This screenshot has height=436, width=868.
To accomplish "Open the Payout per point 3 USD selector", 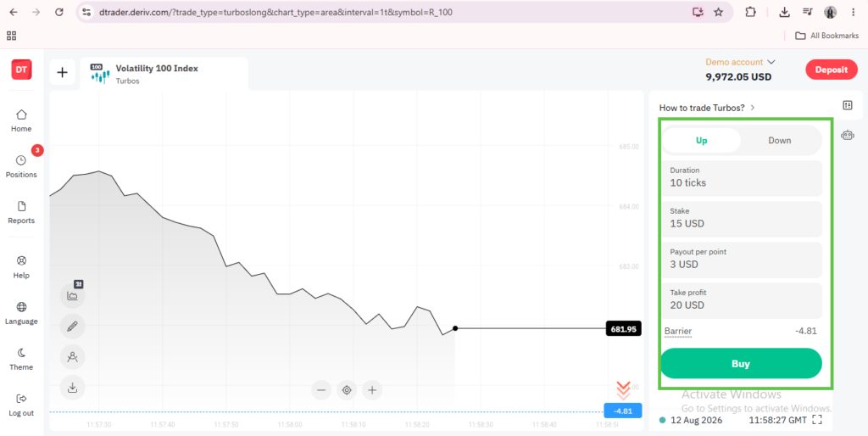I will point(742,260).
